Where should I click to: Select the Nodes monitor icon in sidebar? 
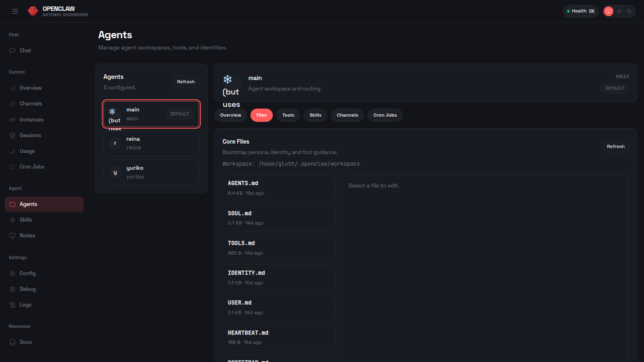pyautogui.click(x=12, y=235)
